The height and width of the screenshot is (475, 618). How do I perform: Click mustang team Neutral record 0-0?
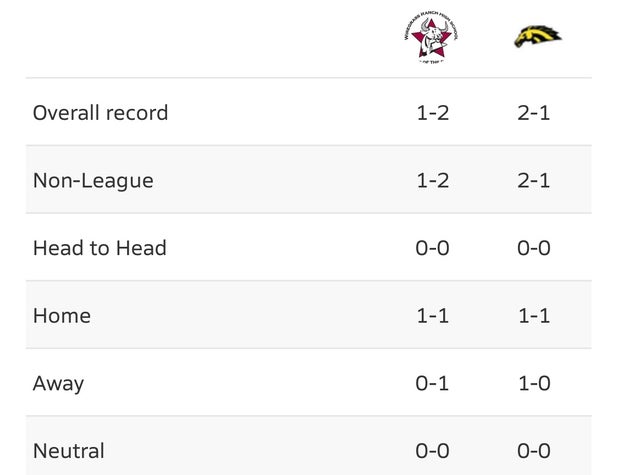tap(534, 451)
